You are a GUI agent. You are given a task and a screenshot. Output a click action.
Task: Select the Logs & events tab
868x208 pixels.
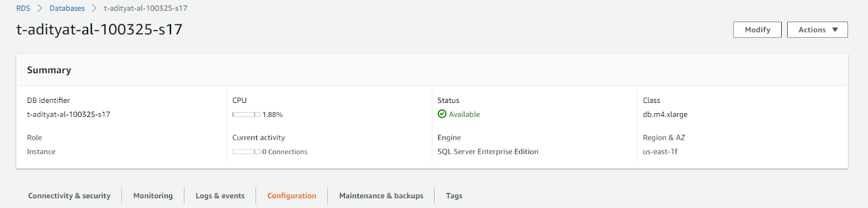pos(220,196)
